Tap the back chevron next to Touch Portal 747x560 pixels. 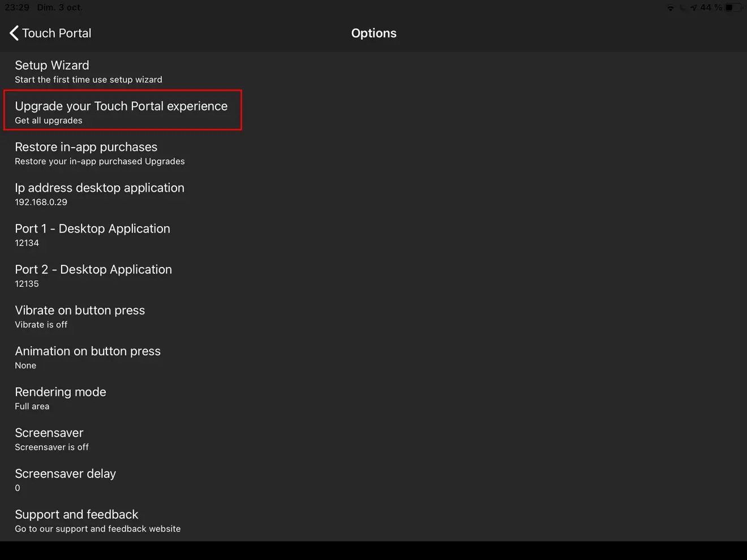[14, 33]
